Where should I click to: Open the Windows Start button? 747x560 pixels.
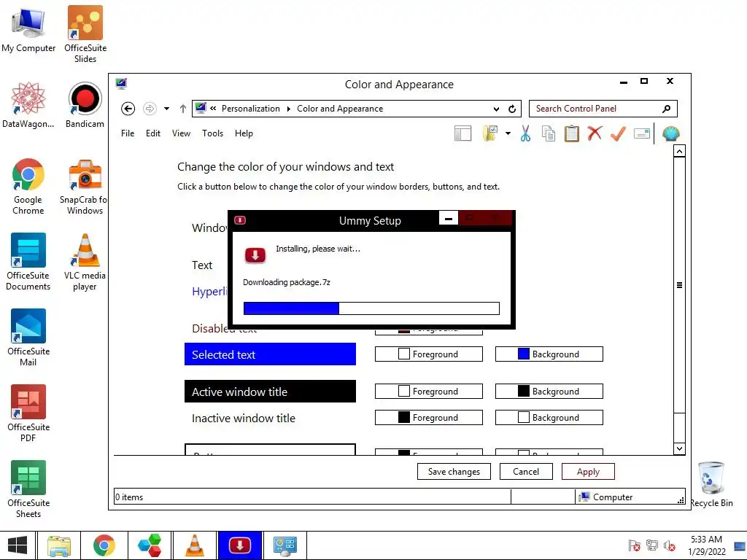pyautogui.click(x=18, y=545)
